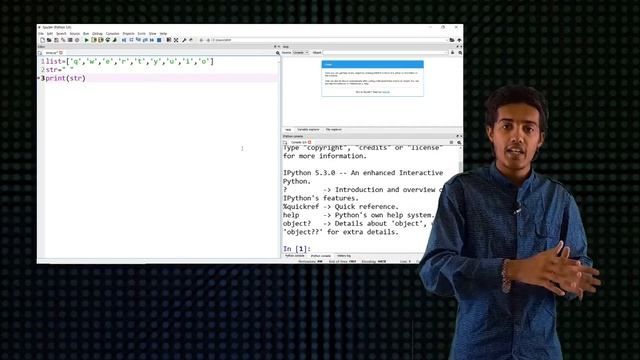Screen dimensions: 640x360
Task: Click the Help pane lock icon
Action: click(452, 53)
